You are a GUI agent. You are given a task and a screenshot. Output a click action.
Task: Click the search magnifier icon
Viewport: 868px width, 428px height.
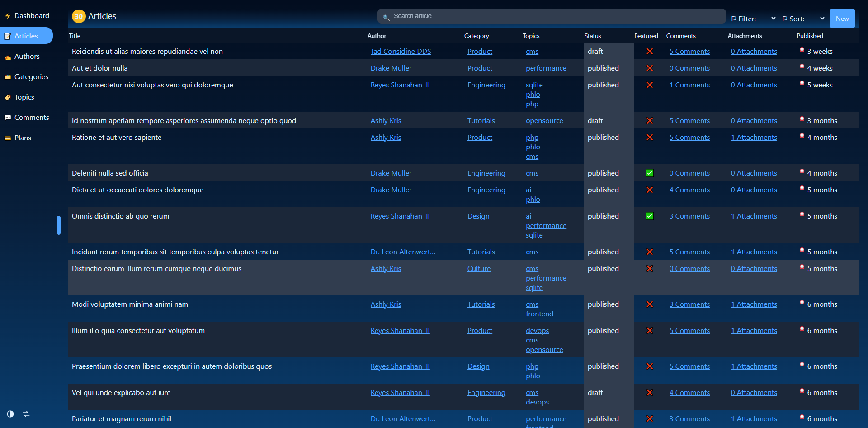coord(386,18)
